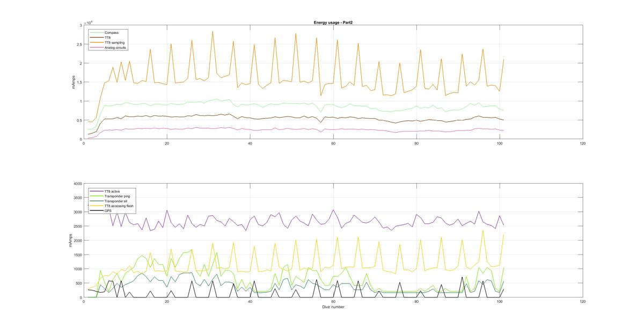Click the "Transponder ping" legend label
Viewport: 644px width, 334px height.
click(117, 196)
